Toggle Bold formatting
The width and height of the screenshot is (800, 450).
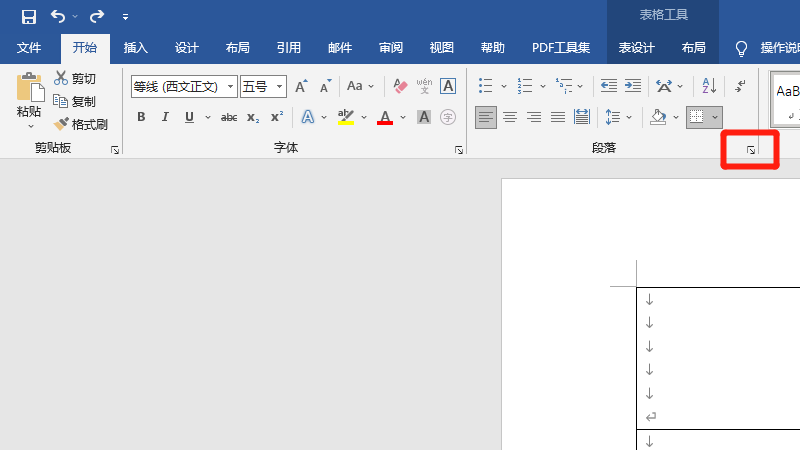coord(141,117)
